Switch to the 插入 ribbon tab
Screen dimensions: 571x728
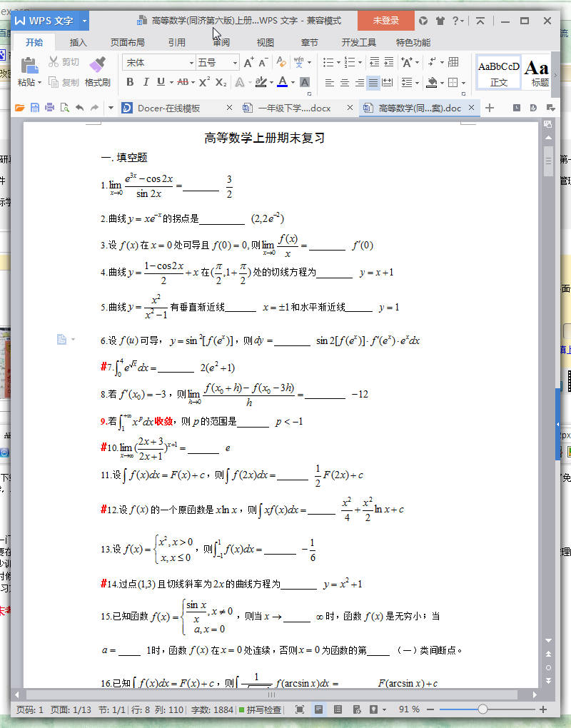[78, 42]
